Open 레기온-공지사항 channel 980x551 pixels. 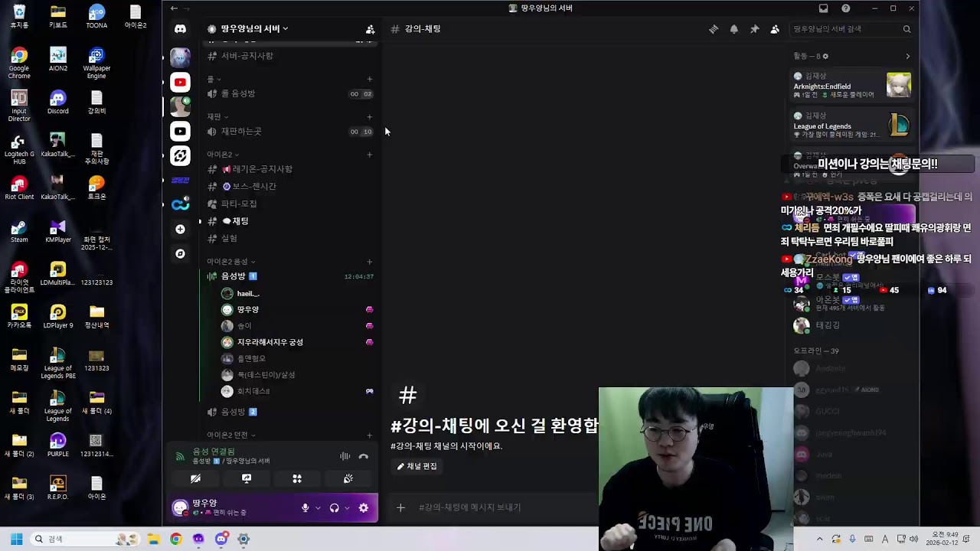click(291, 169)
